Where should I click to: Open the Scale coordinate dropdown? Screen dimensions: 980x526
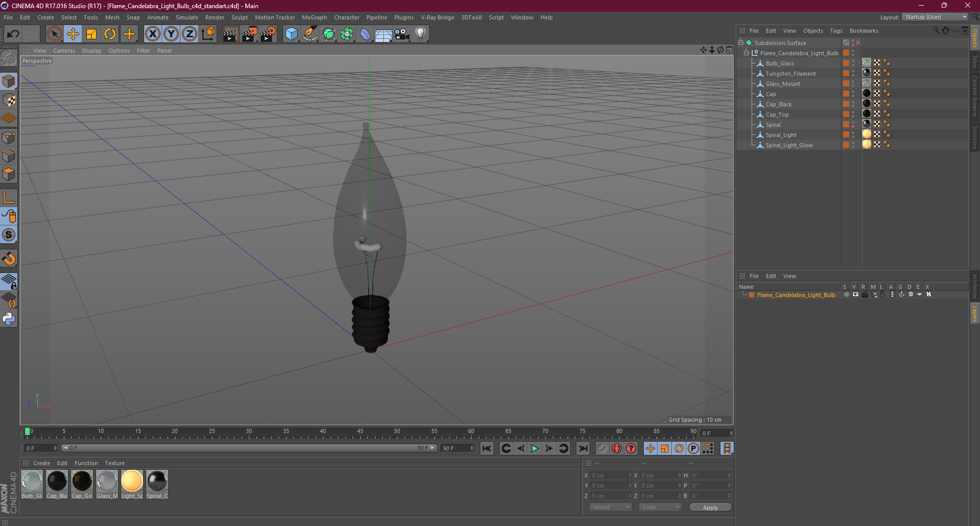pos(660,507)
